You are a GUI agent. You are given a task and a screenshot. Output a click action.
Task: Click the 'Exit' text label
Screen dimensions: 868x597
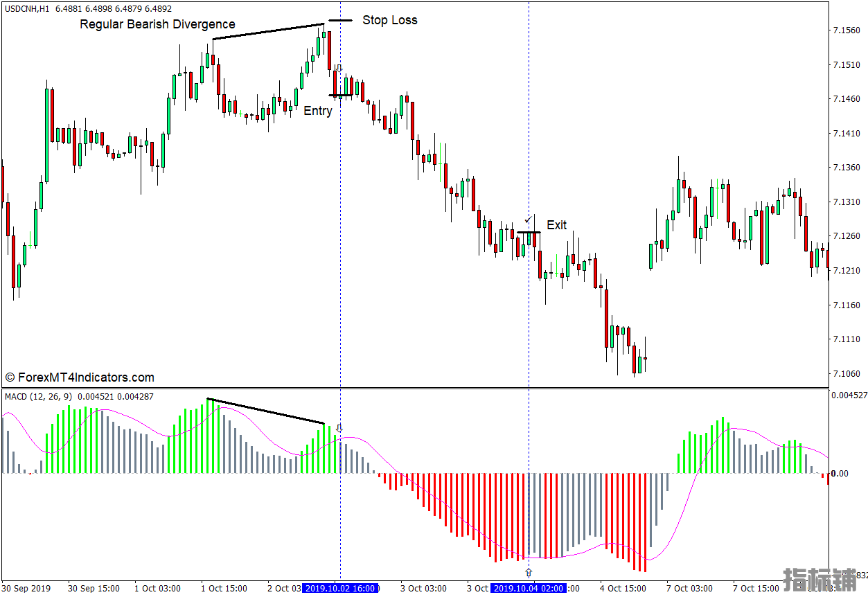[x=556, y=225]
